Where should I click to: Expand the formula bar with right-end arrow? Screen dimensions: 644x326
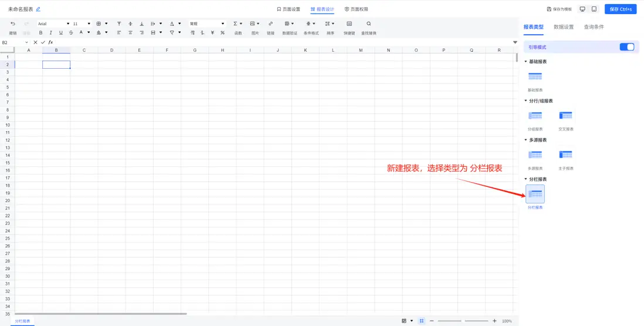pos(515,42)
